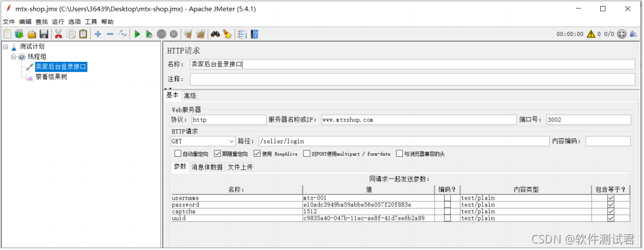Image resolution: width=644 pixels, height=250 pixels.
Task: Enable 与浏览器兼容的头 checkbox
Action: 399,154
